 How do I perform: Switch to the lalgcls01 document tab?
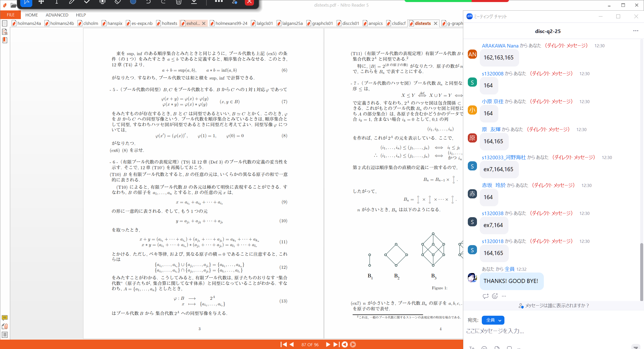tap(262, 23)
